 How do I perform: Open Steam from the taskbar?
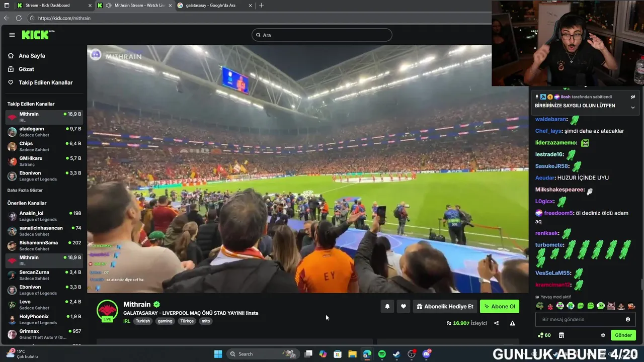coord(396,354)
